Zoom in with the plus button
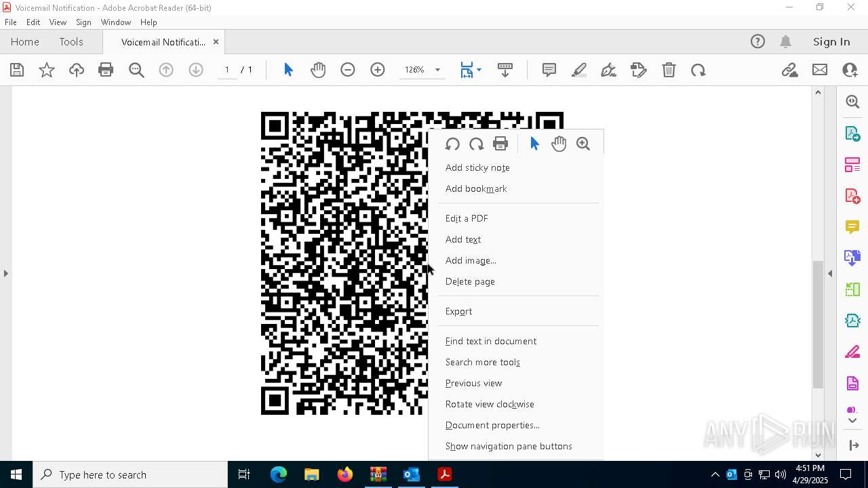This screenshot has height=488, width=868. click(378, 70)
